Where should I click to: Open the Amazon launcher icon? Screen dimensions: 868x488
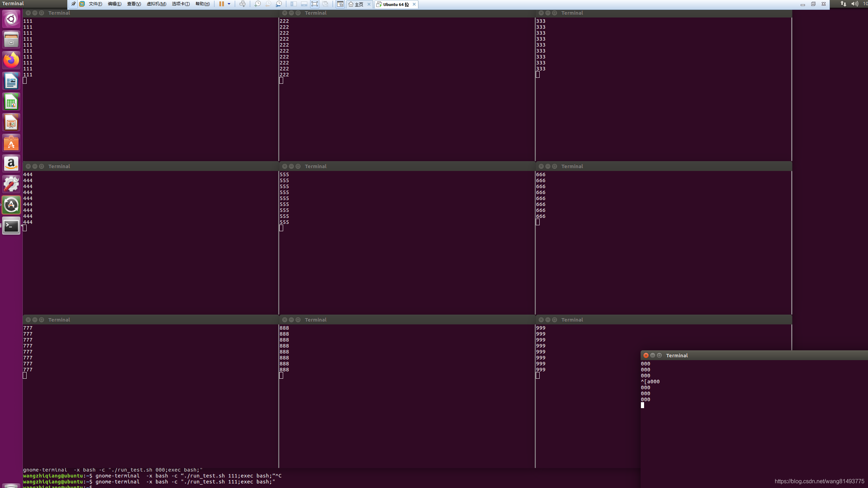click(x=11, y=164)
